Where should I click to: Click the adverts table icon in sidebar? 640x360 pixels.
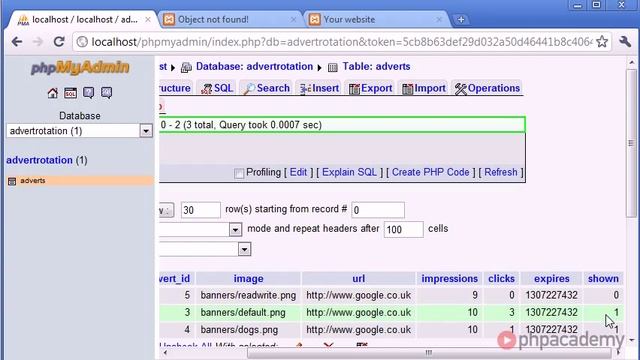(x=12, y=181)
